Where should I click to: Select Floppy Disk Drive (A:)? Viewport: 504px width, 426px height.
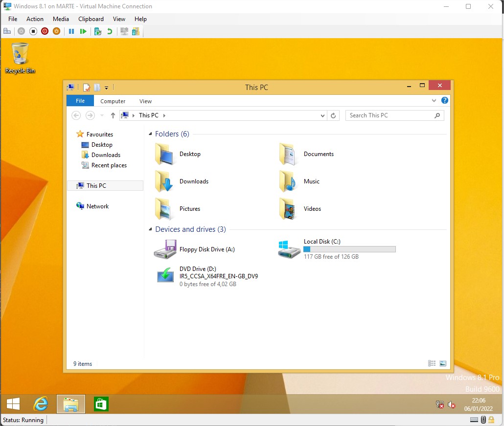pos(194,249)
